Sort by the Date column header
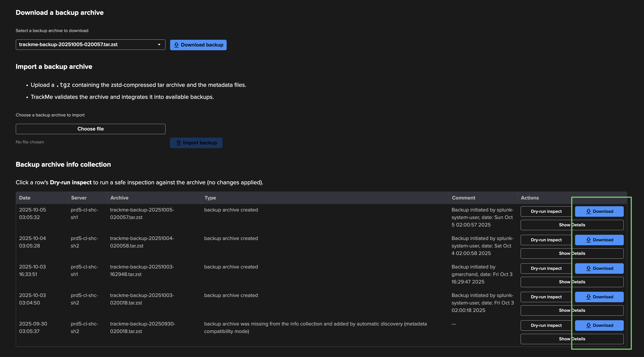644x357 pixels. point(25,198)
